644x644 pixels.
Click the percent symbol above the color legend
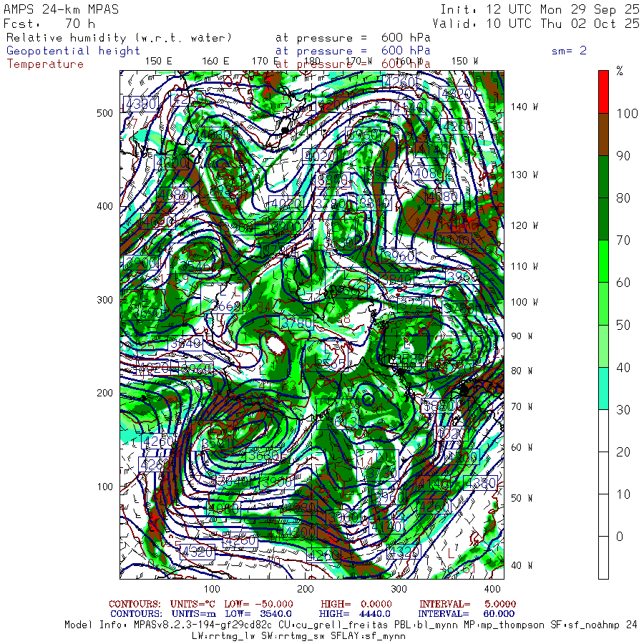pyautogui.click(x=620, y=70)
